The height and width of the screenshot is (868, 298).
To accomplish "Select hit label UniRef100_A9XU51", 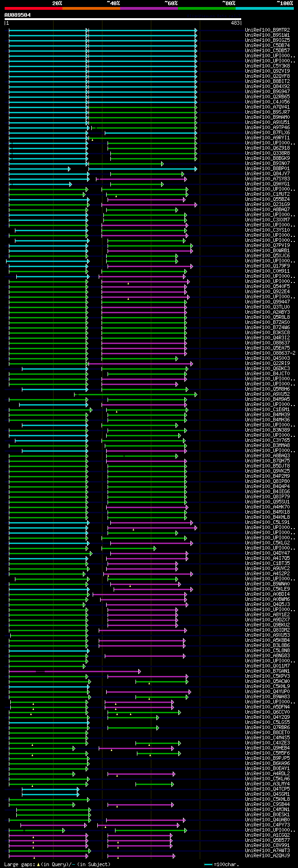I will (x=267, y=123).
